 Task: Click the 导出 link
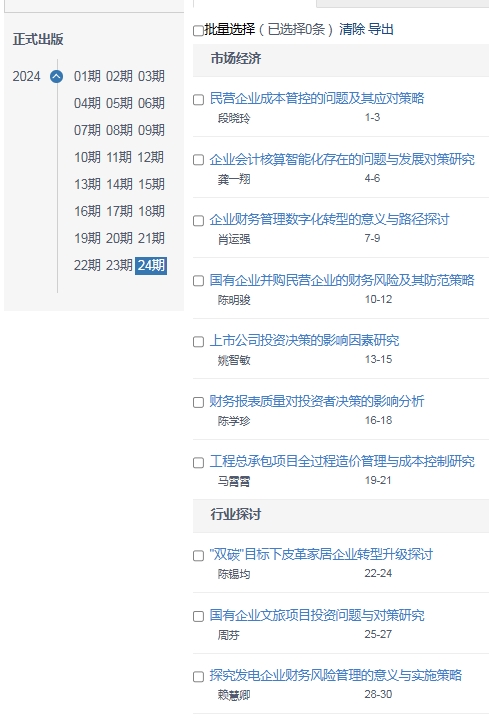pyautogui.click(x=381, y=29)
